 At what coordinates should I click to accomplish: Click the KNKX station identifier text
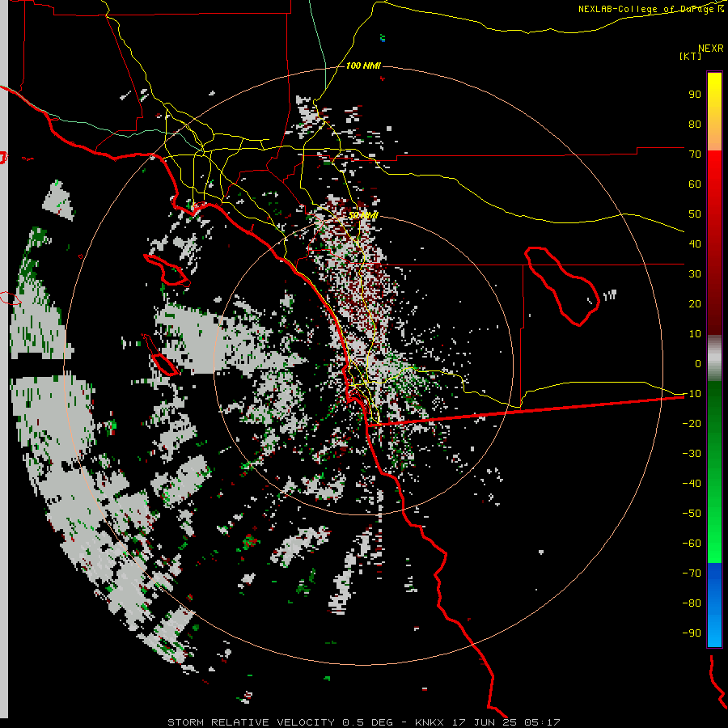coord(430,722)
